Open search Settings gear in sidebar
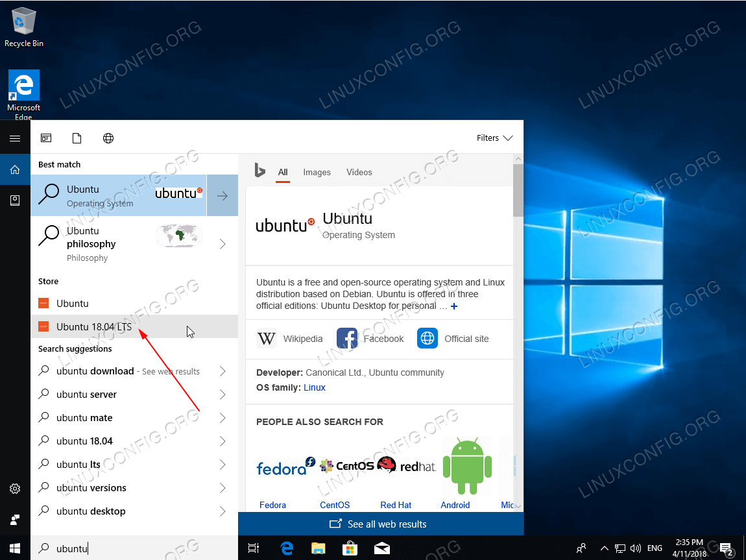The width and height of the screenshot is (746, 560). tap(15, 489)
